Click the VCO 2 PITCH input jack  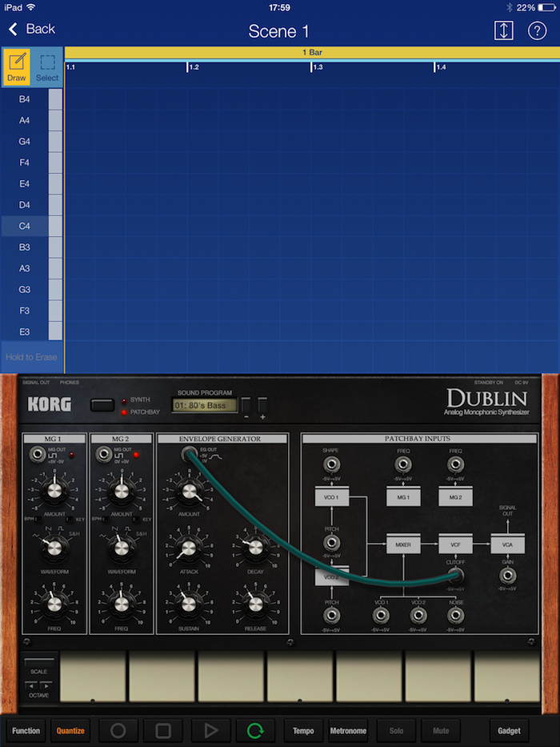click(x=331, y=616)
